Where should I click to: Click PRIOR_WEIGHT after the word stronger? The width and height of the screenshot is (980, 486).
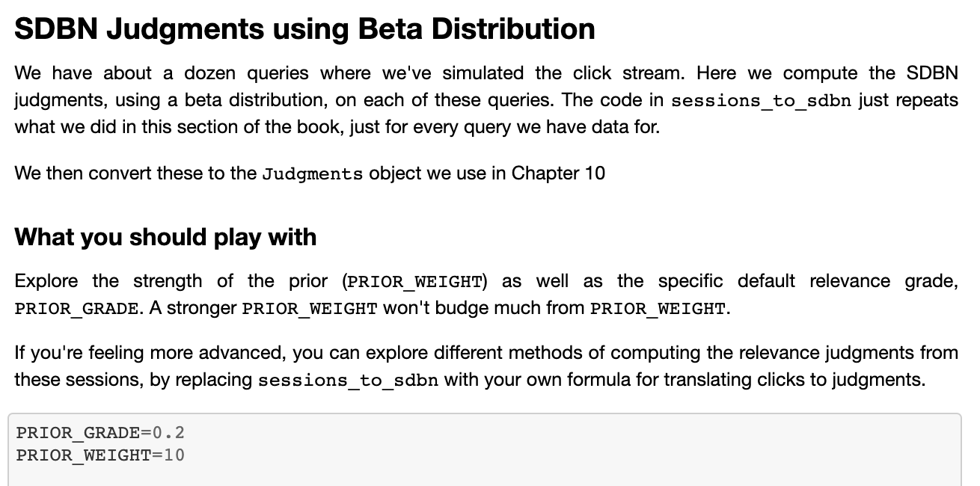pos(310,309)
